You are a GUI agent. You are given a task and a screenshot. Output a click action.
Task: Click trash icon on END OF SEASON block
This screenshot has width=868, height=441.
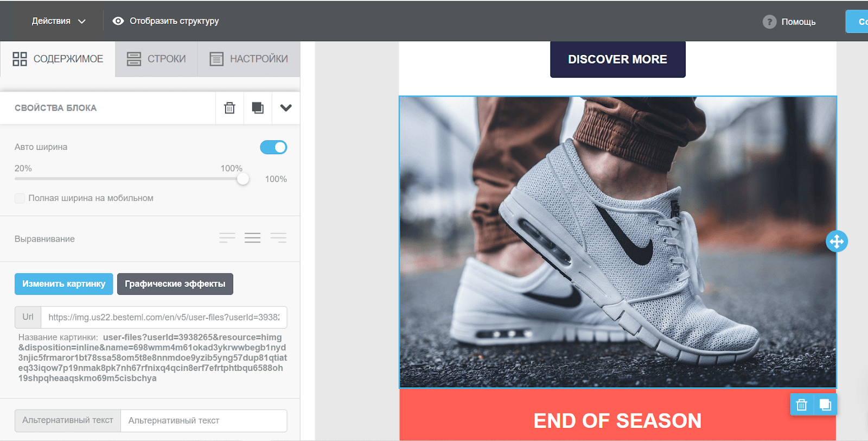tap(802, 405)
